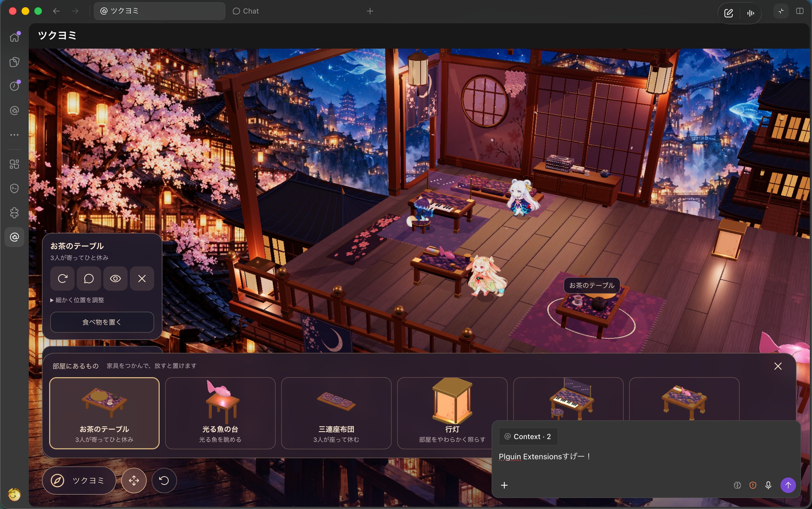Go back with the left arrow
The image size is (812, 509).
(x=56, y=11)
